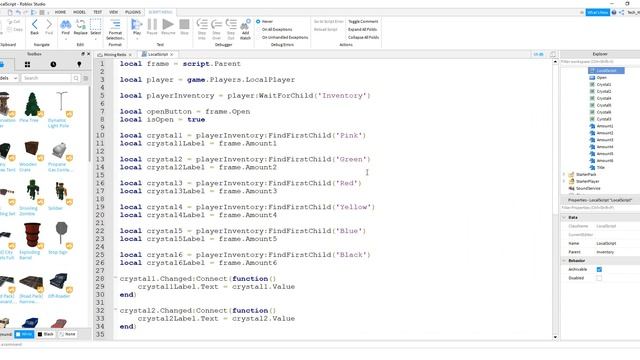Open Toolbox filter options icon

pyautogui.click(x=86, y=78)
